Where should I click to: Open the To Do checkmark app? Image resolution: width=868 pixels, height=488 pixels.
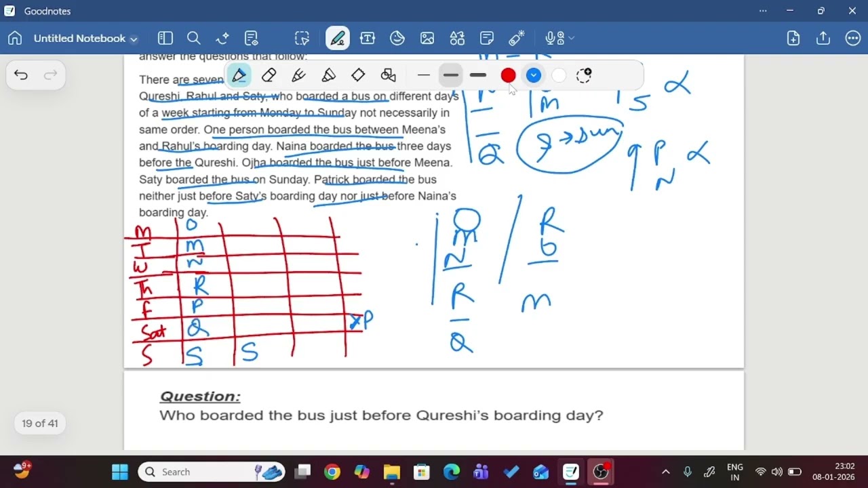click(x=511, y=472)
